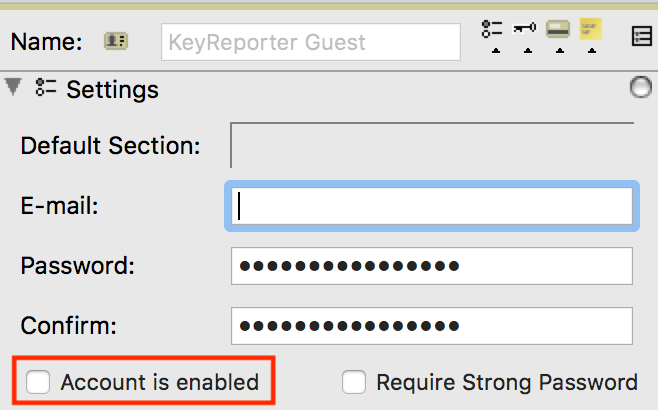Click the Default Section field
This screenshot has width=658, height=410.
[432, 145]
